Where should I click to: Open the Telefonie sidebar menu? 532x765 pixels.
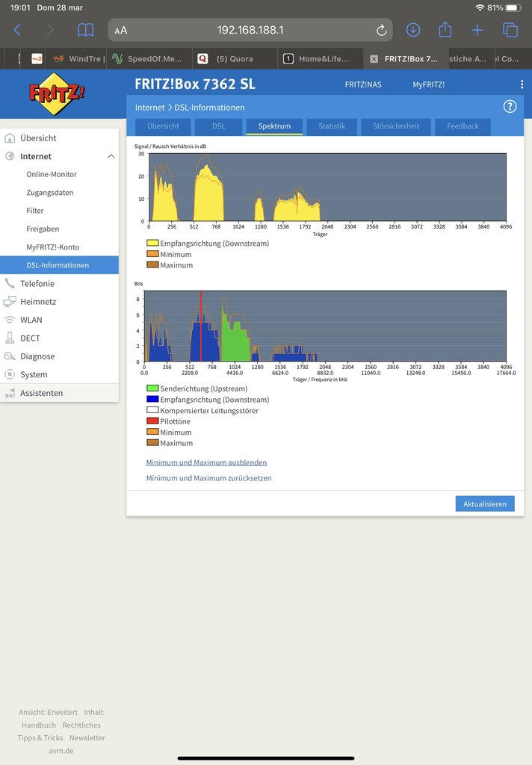click(x=37, y=284)
